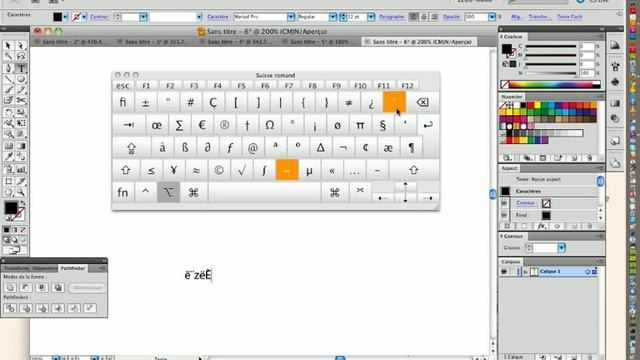Select the Artboard tool
This screenshot has height=360, width=640.
[8, 181]
